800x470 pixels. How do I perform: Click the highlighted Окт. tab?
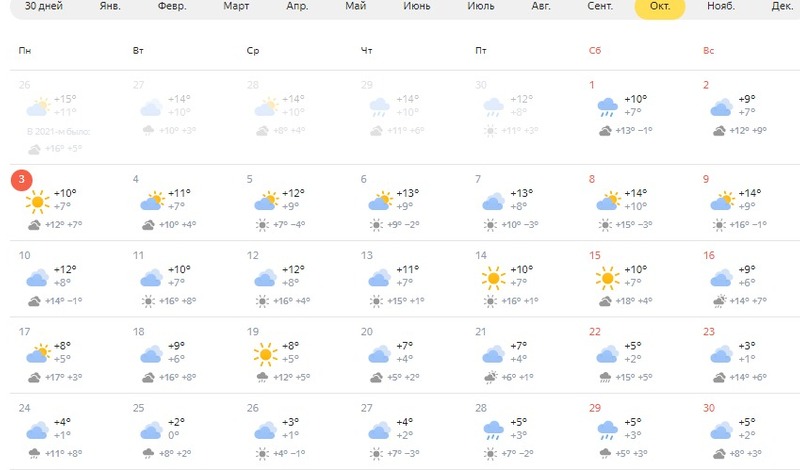pos(660,6)
